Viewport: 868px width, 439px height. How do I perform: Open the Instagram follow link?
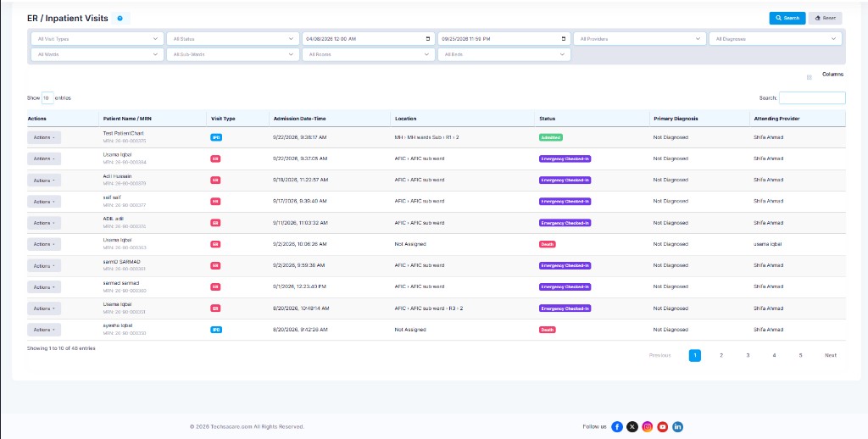coord(647,427)
